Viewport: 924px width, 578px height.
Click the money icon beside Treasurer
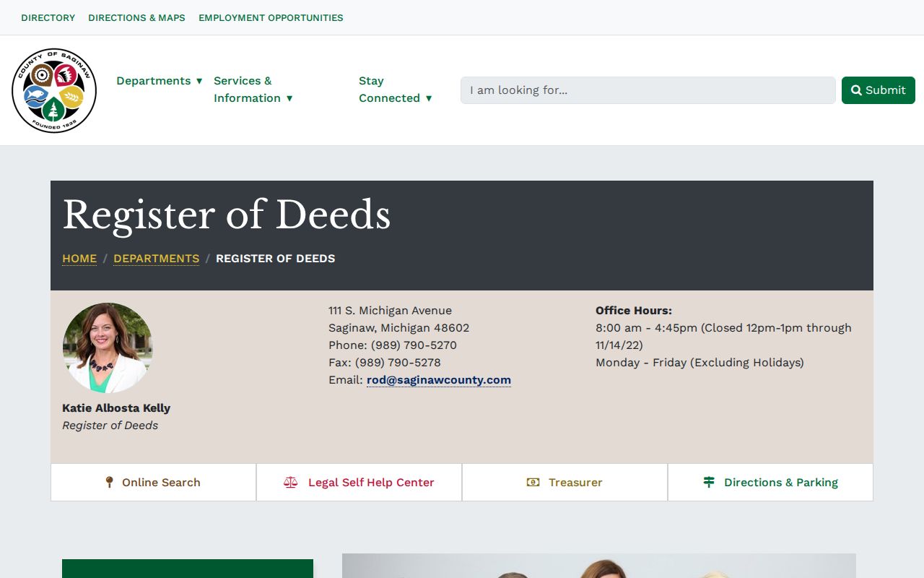(x=533, y=482)
